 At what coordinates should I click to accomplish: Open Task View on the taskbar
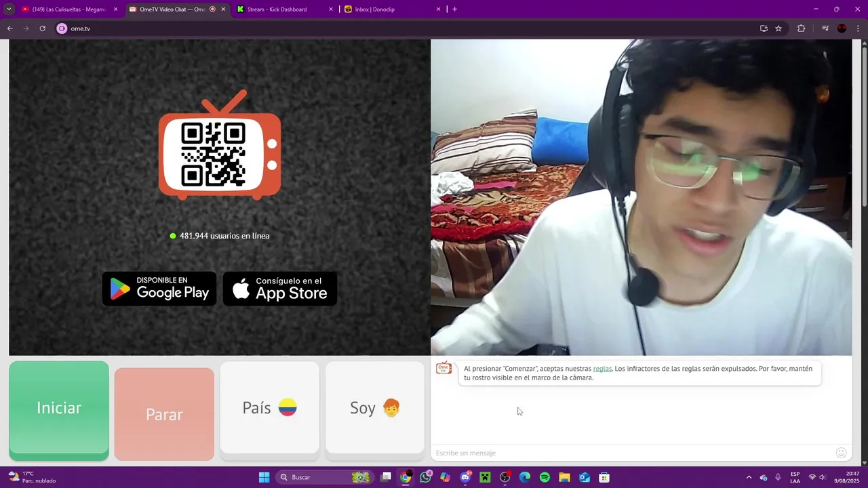386,477
